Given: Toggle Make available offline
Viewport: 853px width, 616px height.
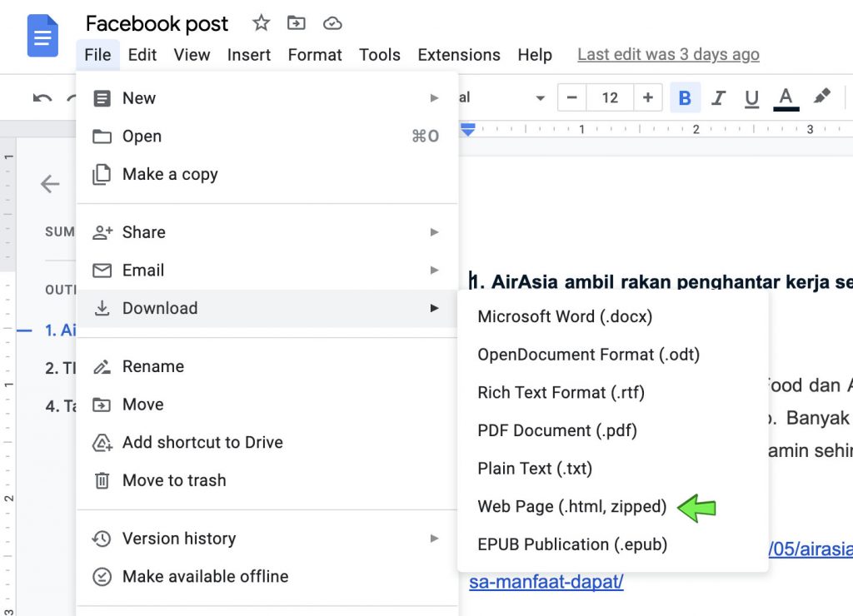Looking at the screenshot, I should click(x=267, y=576).
